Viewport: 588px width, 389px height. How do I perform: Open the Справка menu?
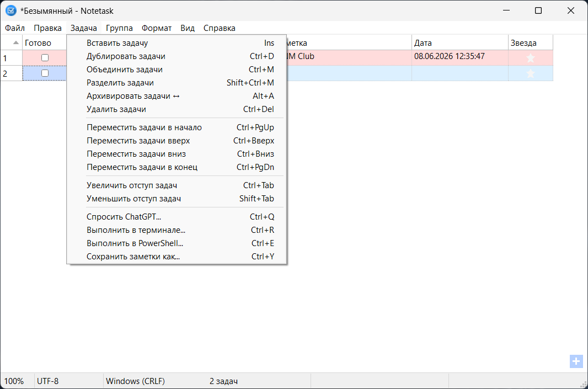(x=220, y=28)
